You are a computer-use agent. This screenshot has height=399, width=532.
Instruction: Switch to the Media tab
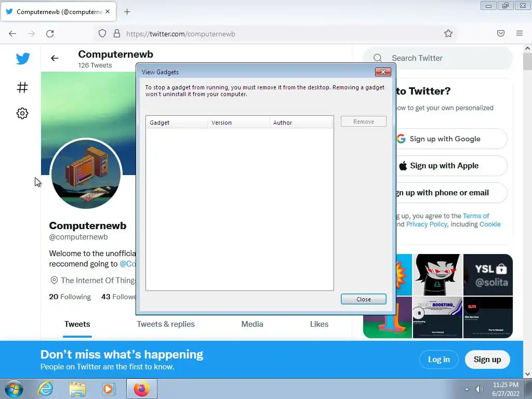point(252,324)
